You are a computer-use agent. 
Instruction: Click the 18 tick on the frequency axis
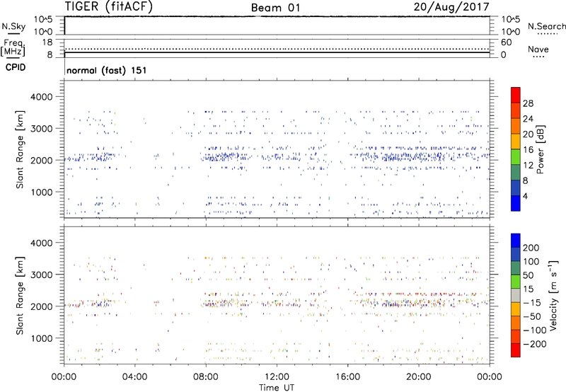47,42
